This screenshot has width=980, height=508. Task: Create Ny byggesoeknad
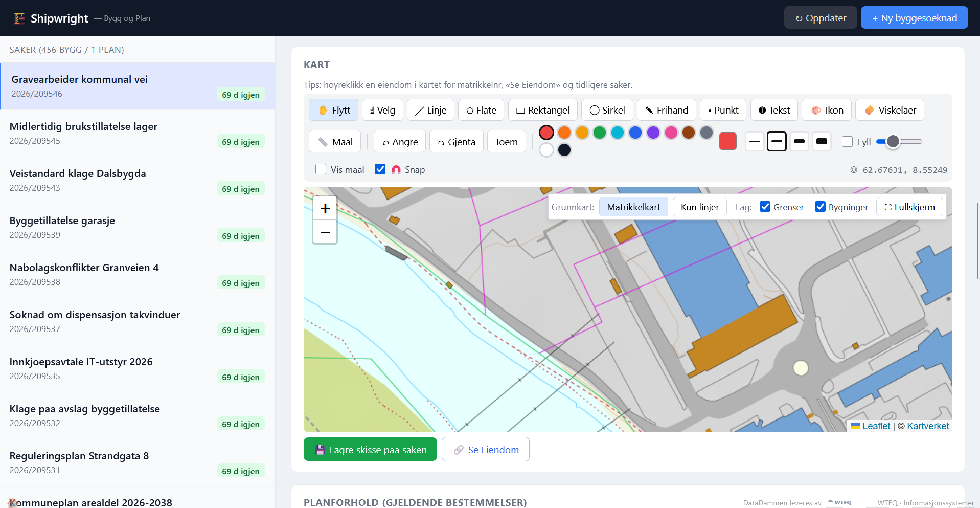coord(914,18)
